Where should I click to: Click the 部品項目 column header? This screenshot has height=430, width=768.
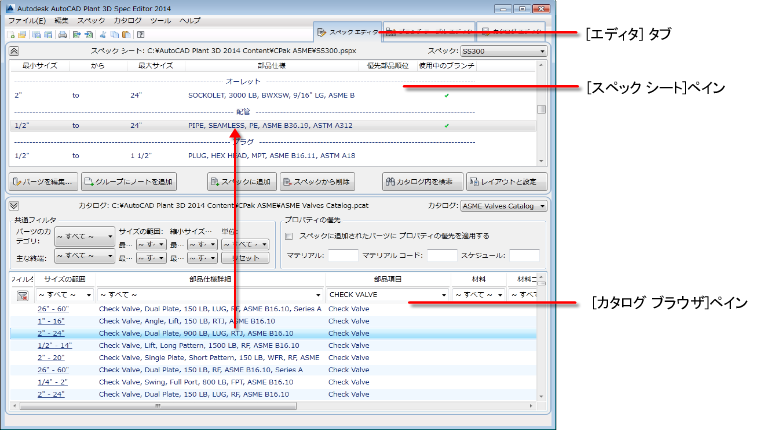pyautogui.click(x=387, y=279)
